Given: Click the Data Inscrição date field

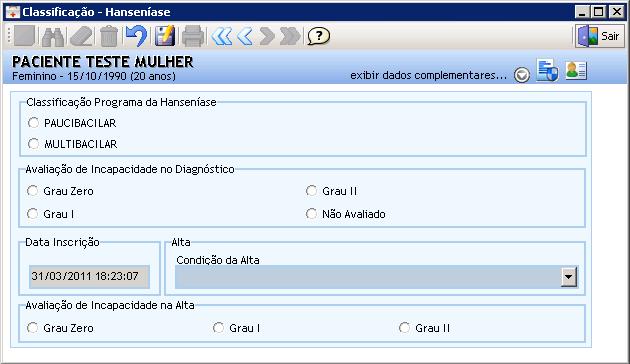Looking at the screenshot, I should click(x=89, y=276).
